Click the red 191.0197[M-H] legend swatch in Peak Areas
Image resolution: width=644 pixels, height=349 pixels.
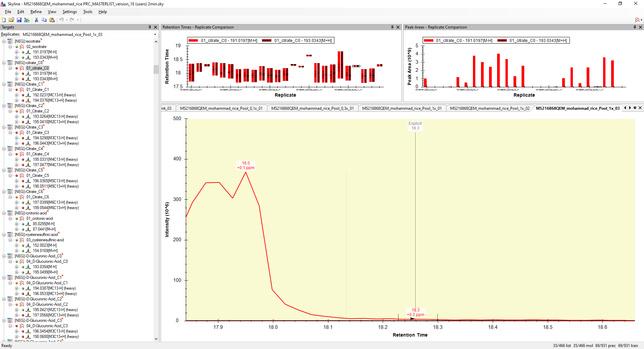coord(428,41)
